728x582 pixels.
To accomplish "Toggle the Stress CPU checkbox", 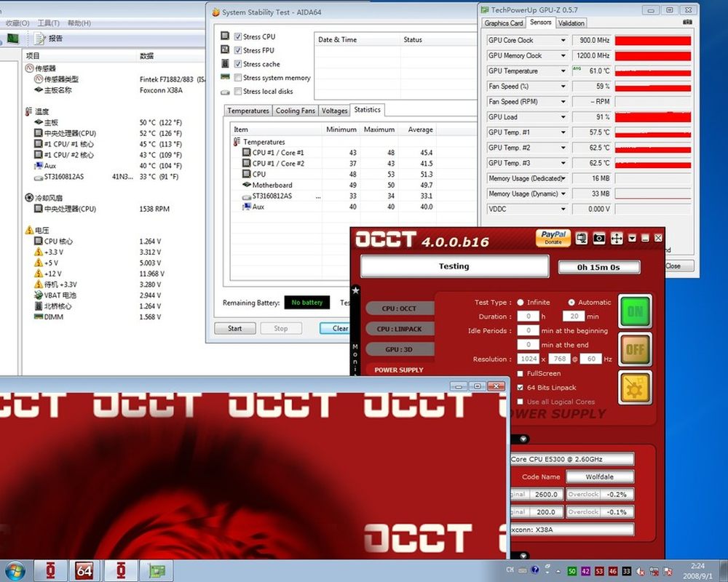I will pos(237,36).
